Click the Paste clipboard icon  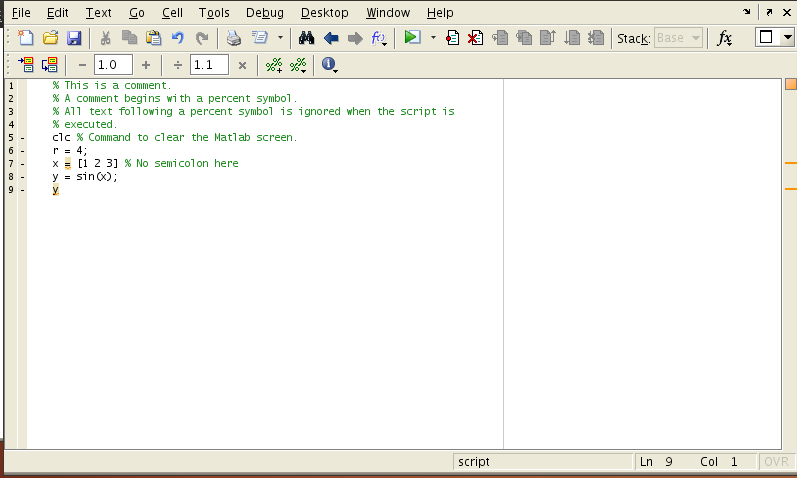pyautogui.click(x=153, y=38)
